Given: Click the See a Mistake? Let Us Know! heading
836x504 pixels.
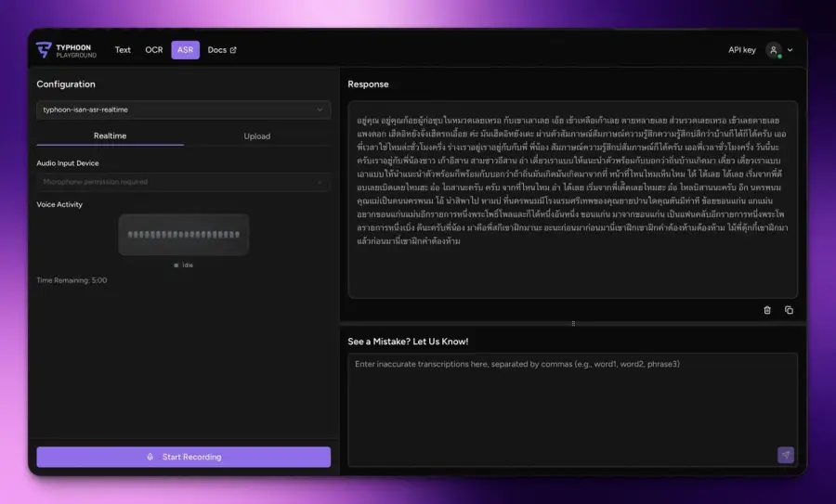Looking at the screenshot, I should pos(408,342).
